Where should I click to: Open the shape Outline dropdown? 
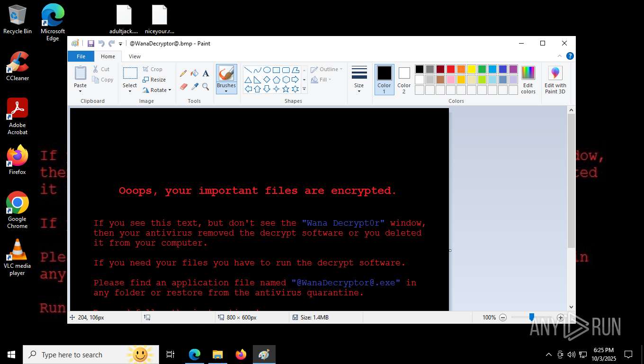point(327,69)
